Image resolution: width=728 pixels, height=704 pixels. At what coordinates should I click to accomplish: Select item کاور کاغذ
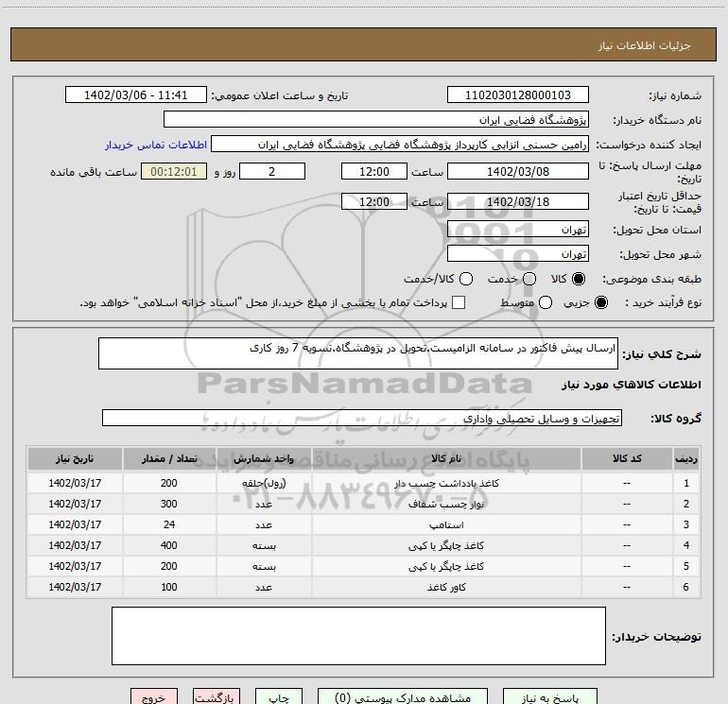(x=446, y=587)
